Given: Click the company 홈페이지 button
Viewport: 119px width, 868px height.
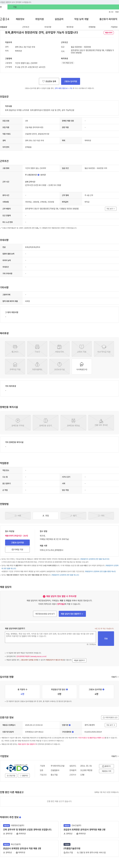Looking at the screenshot, I should coord(107,766).
